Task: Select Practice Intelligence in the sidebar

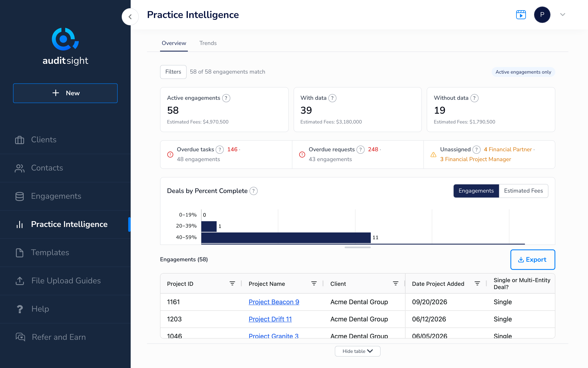Action: coord(65,224)
